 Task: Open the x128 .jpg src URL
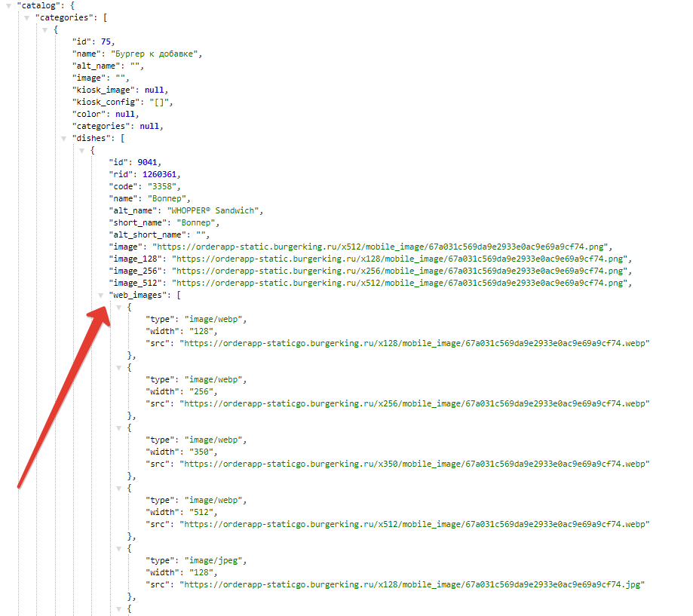click(x=413, y=585)
